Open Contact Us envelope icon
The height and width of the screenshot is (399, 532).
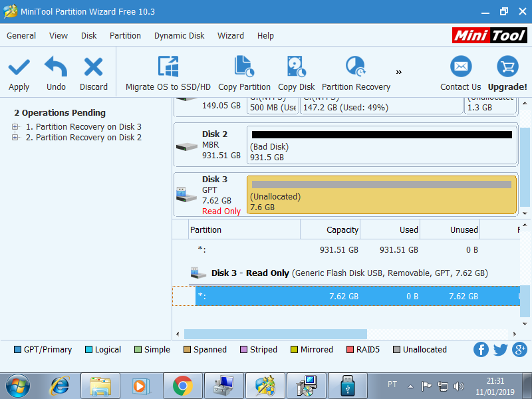(x=461, y=66)
